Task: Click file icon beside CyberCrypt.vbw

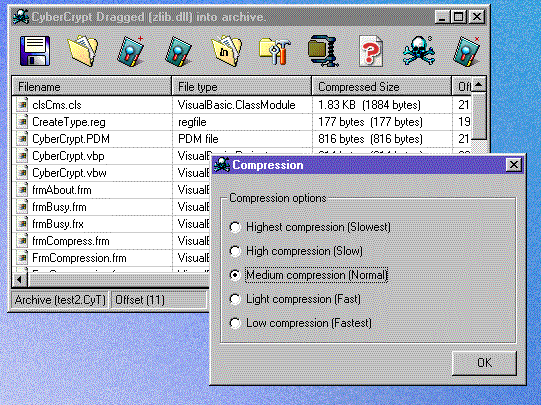Action: (22, 172)
